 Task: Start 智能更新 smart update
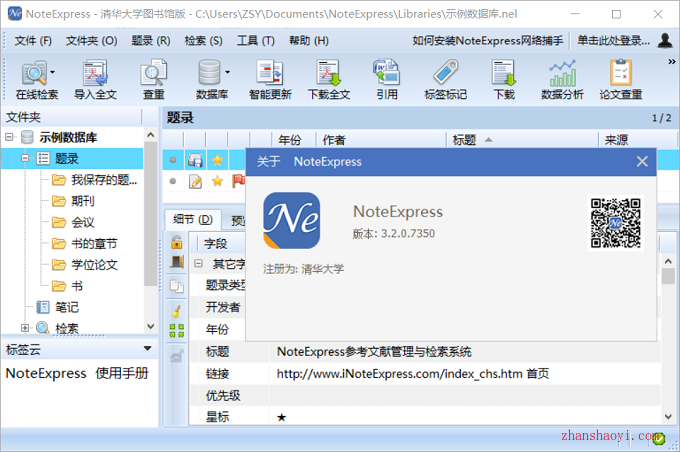pos(270,79)
